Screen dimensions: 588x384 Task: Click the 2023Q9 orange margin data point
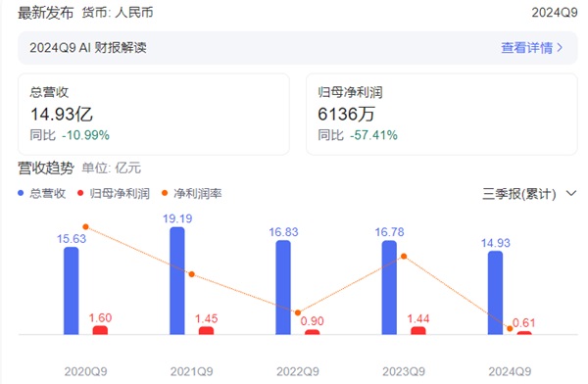404,257
